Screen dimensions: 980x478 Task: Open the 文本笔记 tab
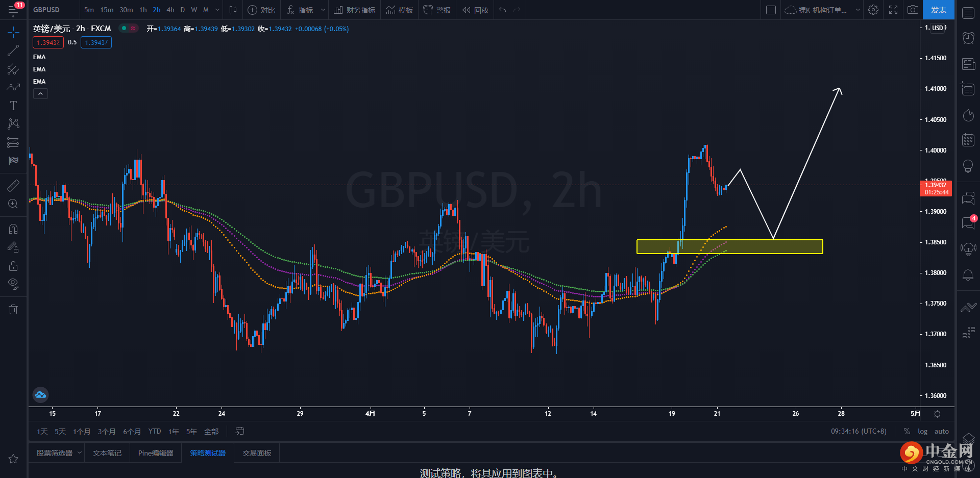107,453
